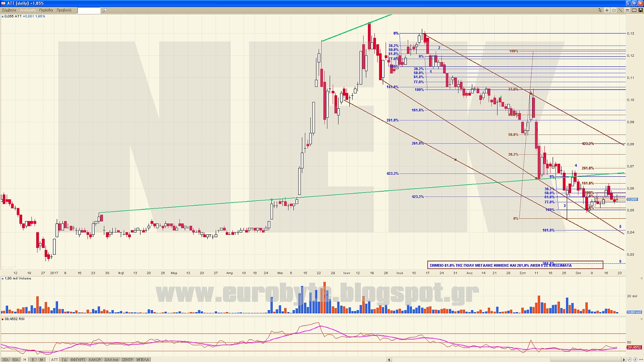This screenshot has width=644, height=362.
Task: Close the RSI indicator panel
Action: (x=642, y=319)
